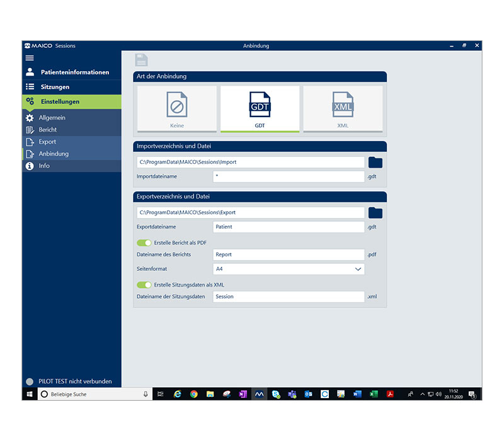Click the save disk icon at top
The image size is (504, 441).
pyautogui.click(x=142, y=60)
